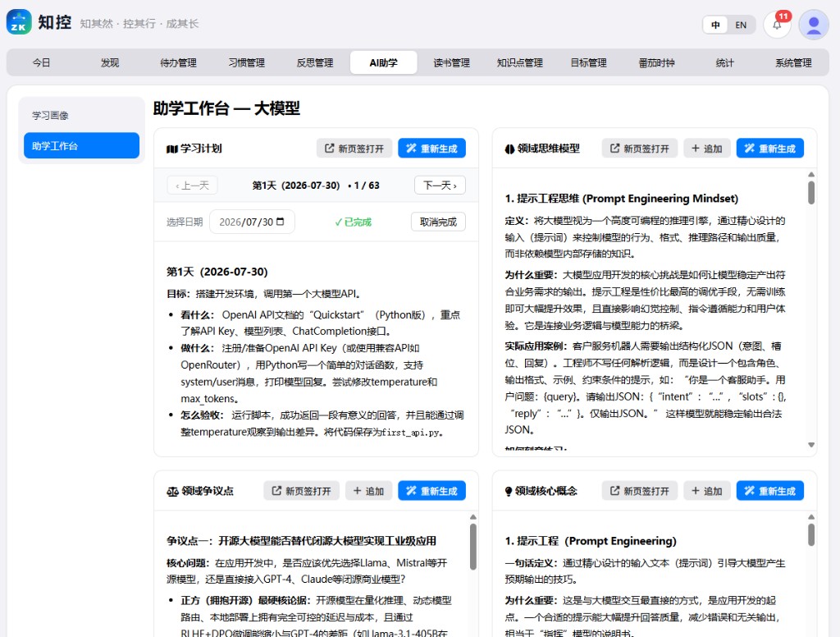Screen dimensions: 840x637
Task: Open the 系统管理 tab
Action: (793, 62)
